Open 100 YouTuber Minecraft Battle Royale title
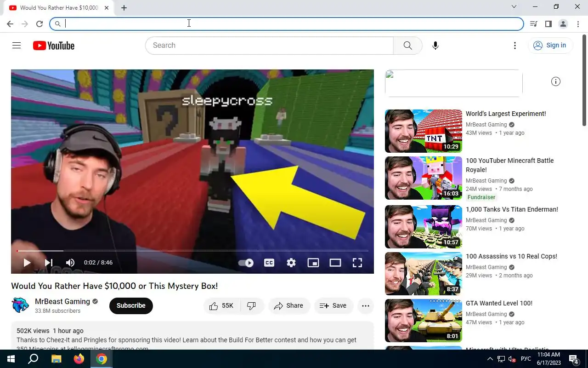Viewport: 588px width, 368px height. click(x=510, y=165)
